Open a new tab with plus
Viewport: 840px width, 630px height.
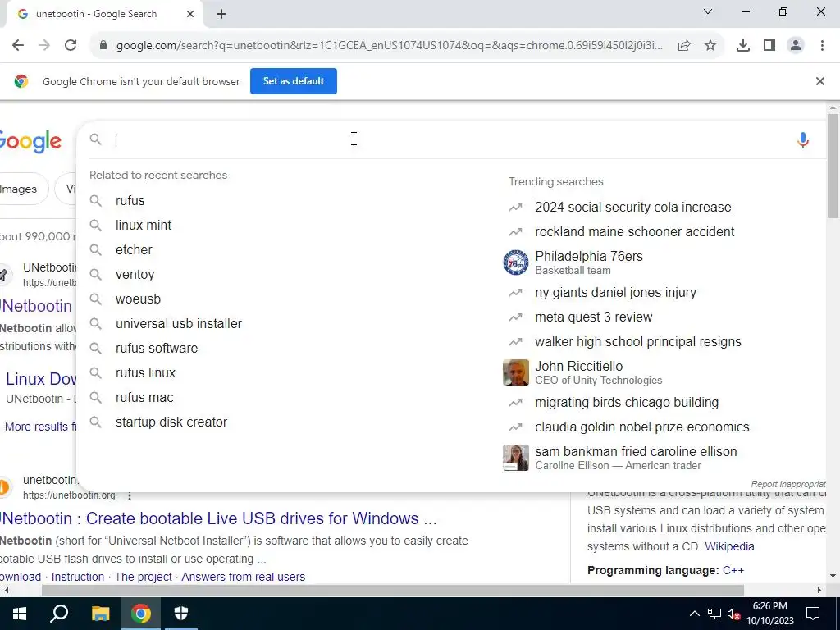coord(221,14)
